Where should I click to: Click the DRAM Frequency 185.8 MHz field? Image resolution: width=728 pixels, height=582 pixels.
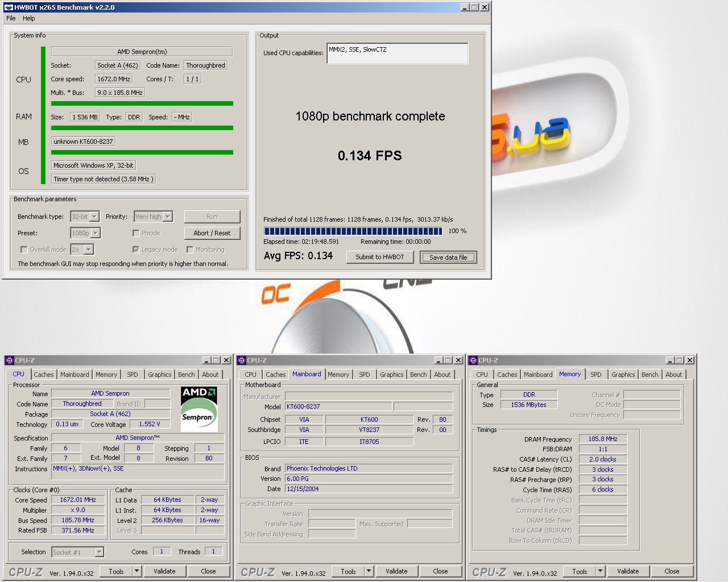(603, 439)
